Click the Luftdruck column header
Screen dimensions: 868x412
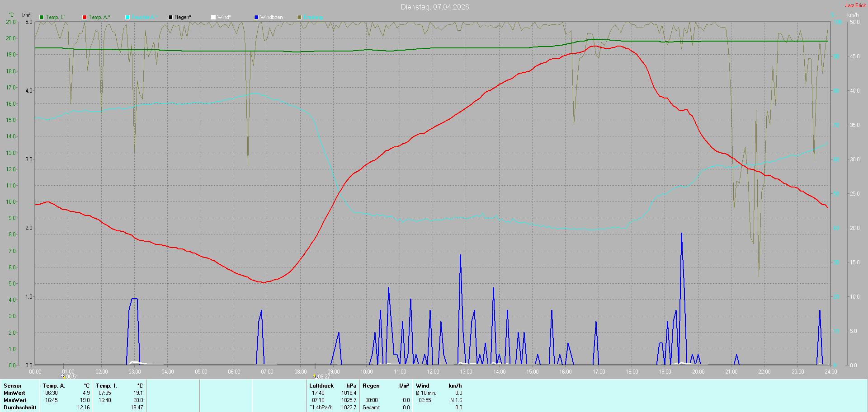tap(321, 386)
